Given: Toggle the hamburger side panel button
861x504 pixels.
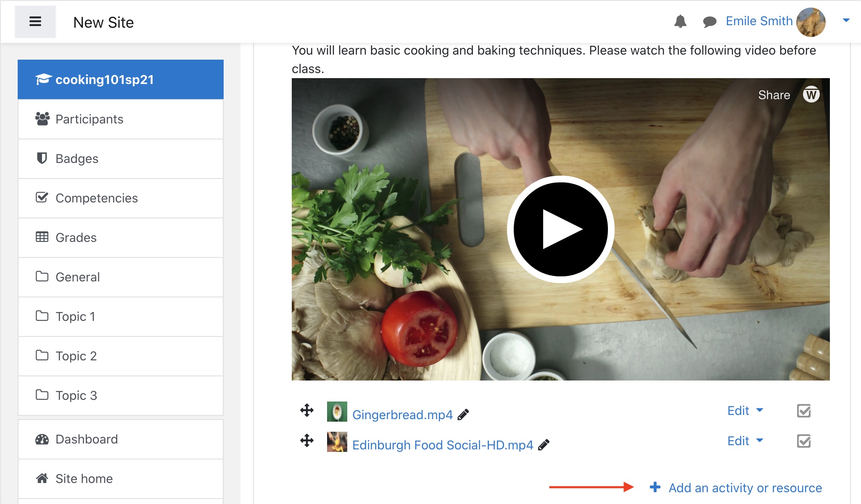Looking at the screenshot, I should point(35,22).
